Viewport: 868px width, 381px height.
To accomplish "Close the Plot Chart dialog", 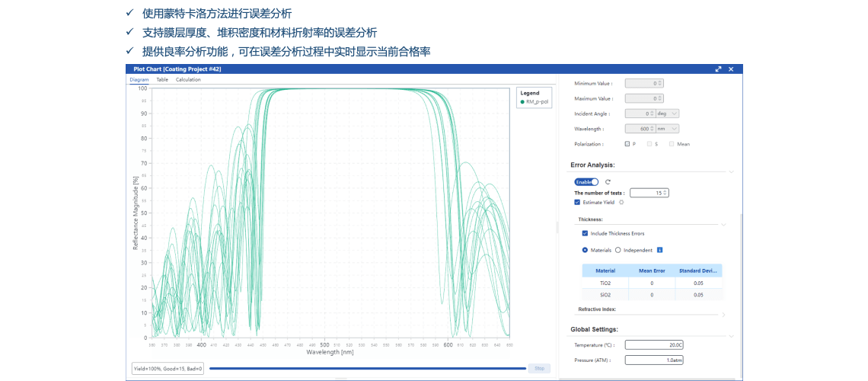I will click(731, 69).
